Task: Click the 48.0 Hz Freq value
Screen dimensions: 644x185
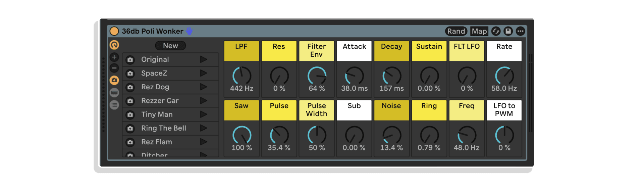Action: (467, 147)
